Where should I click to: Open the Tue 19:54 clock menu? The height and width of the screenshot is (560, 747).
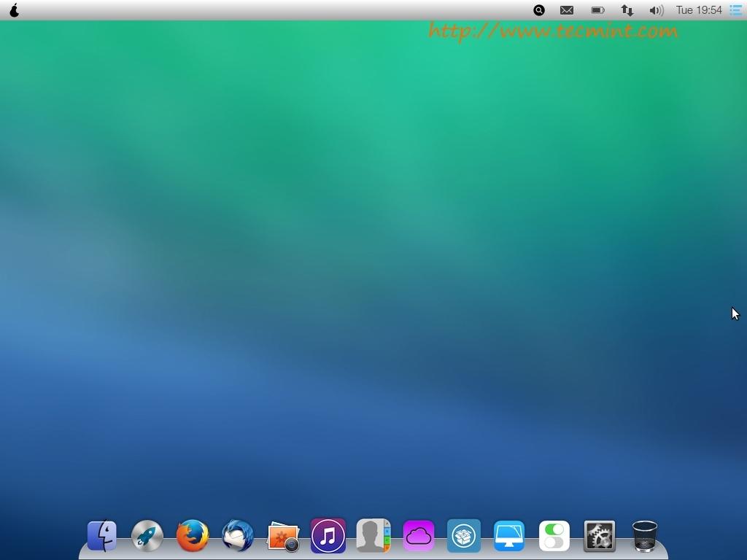pyautogui.click(x=698, y=10)
